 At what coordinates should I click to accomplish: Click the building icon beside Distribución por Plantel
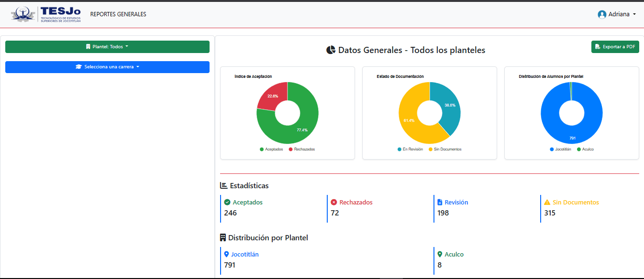[x=222, y=237]
